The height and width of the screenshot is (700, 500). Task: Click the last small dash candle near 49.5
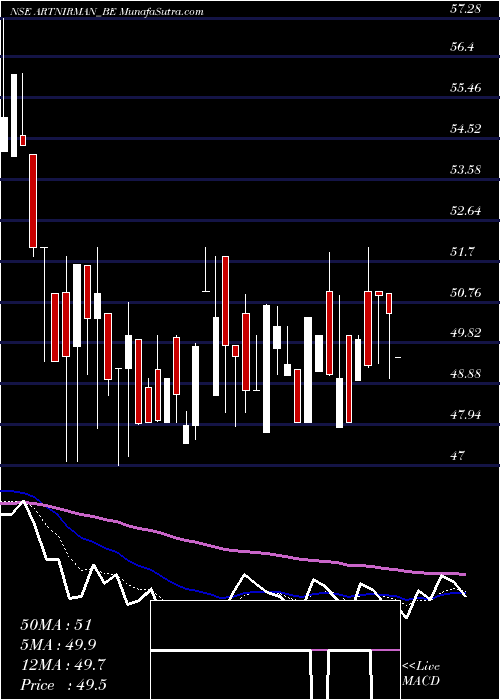398,358
